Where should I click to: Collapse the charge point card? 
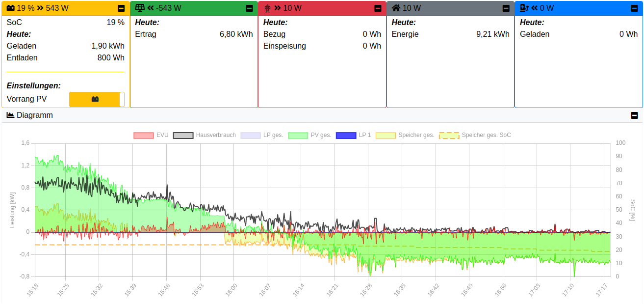pos(634,8)
